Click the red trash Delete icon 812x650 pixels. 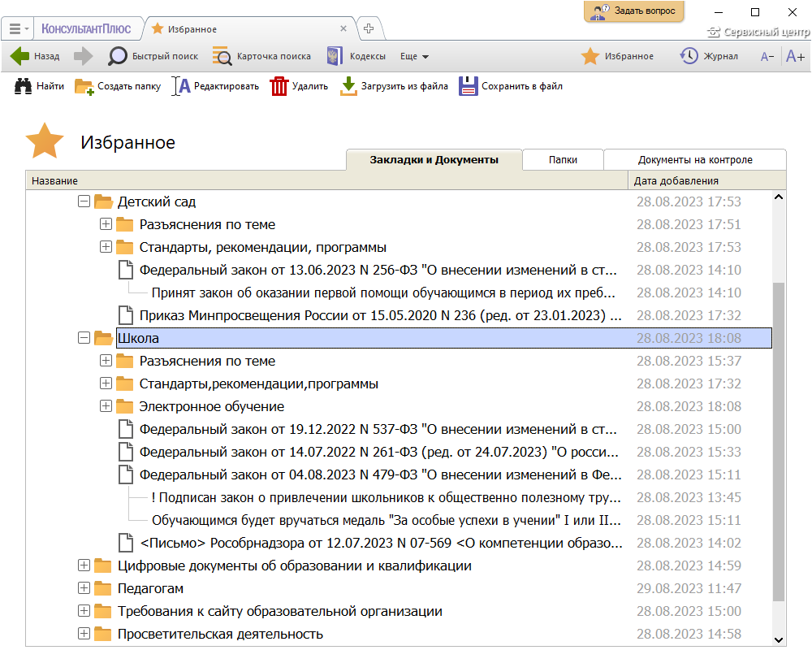coord(279,86)
